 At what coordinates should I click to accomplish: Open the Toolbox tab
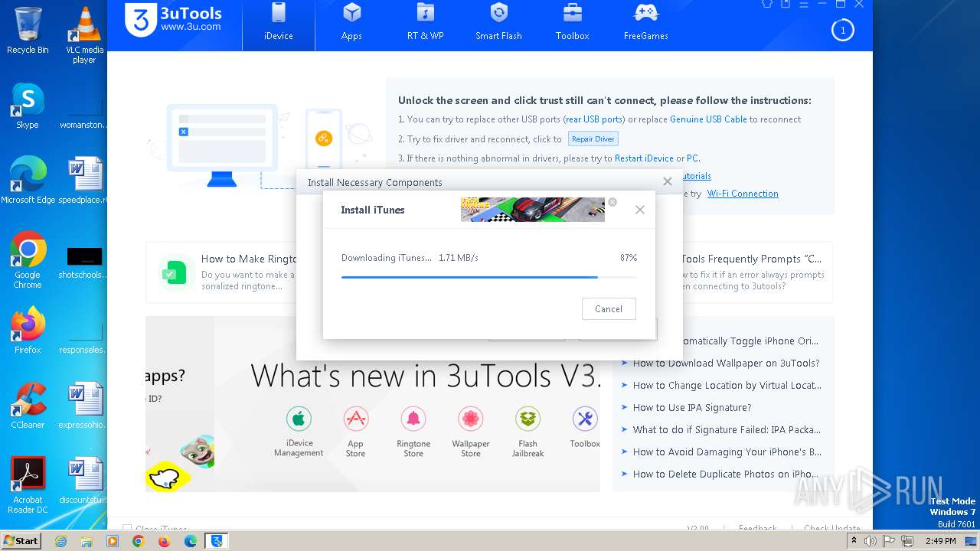(572, 23)
